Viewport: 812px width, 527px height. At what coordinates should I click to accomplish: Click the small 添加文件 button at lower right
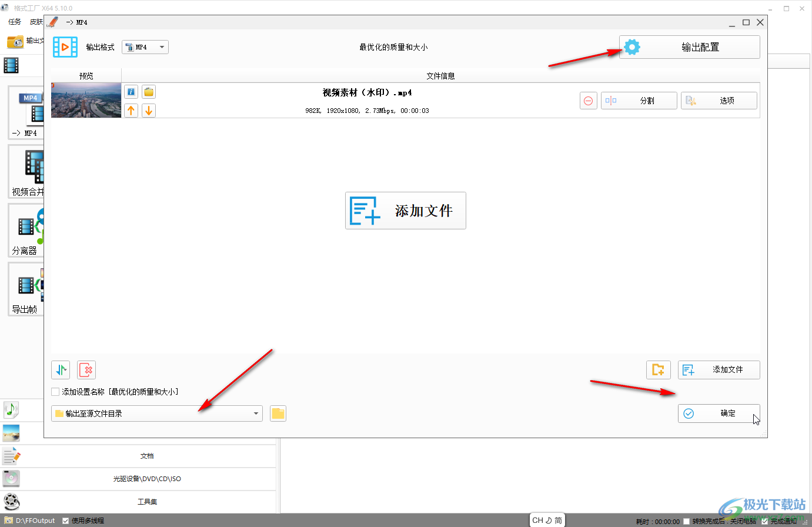(719, 370)
